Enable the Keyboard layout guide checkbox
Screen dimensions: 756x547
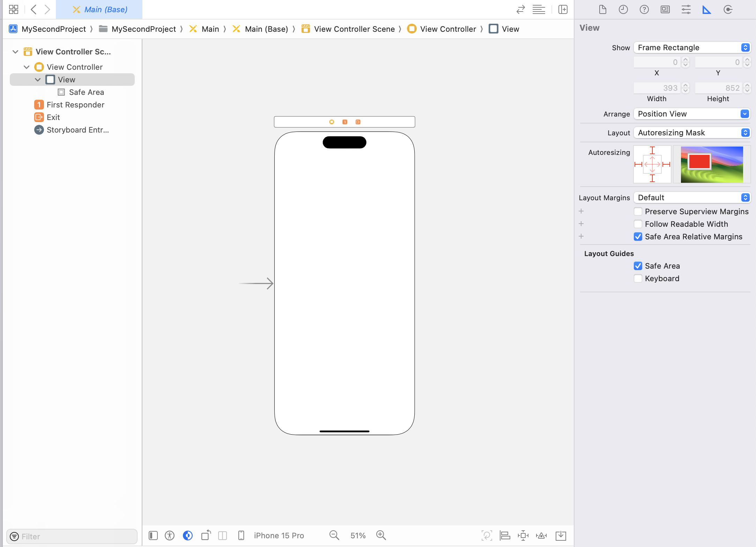638,278
